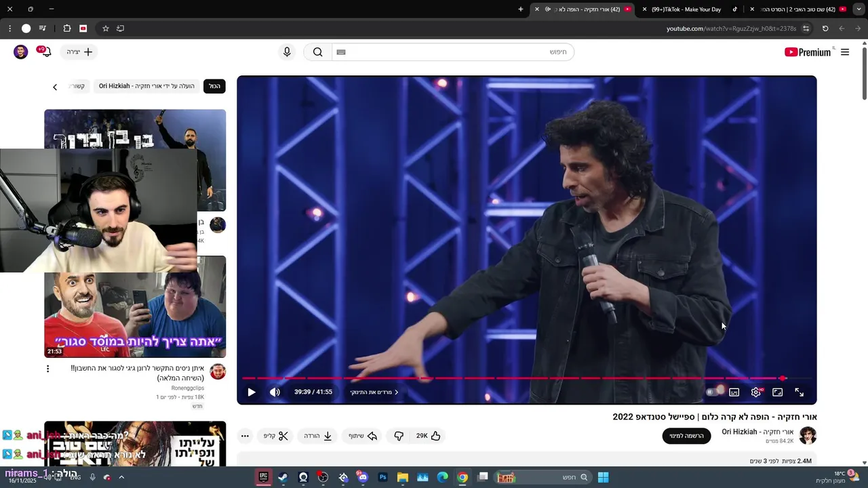868x488 pixels.
Task: Search with voice microphone
Action: (x=287, y=52)
